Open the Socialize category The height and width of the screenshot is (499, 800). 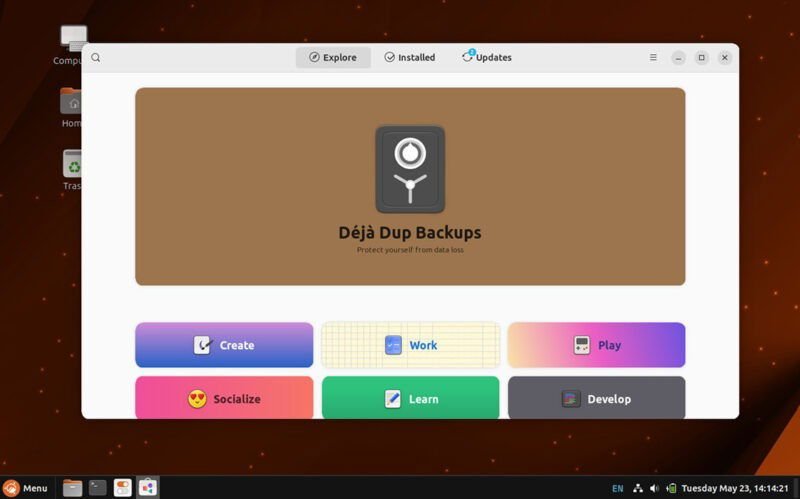pos(224,398)
